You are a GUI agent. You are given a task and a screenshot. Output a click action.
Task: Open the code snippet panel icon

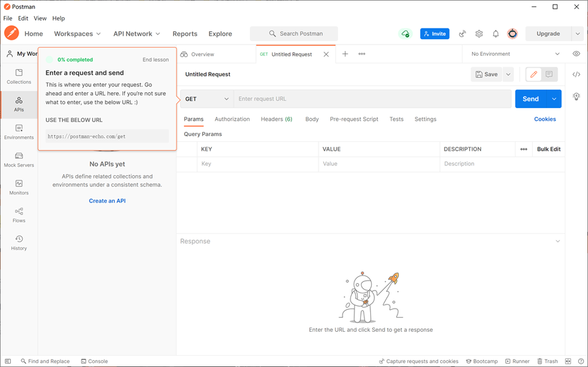click(576, 74)
